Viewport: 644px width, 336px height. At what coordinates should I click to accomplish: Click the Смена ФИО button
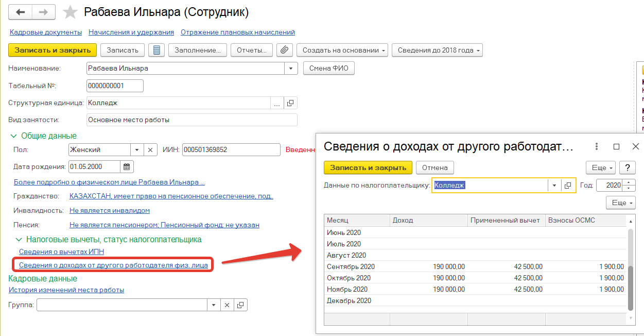pos(328,68)
